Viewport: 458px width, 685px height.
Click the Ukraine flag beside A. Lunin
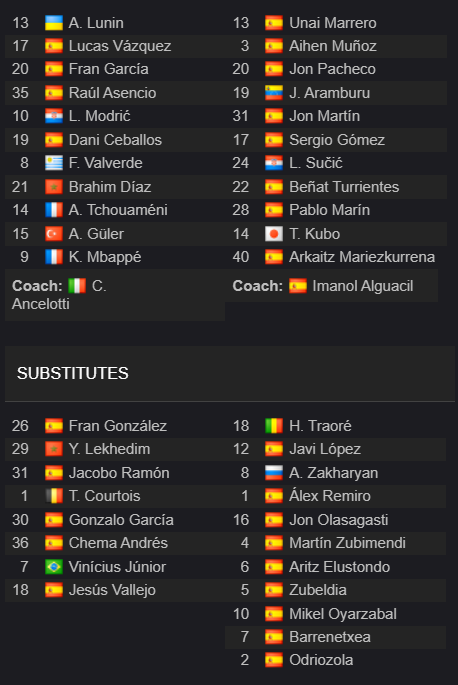click(x=54, y=23)
